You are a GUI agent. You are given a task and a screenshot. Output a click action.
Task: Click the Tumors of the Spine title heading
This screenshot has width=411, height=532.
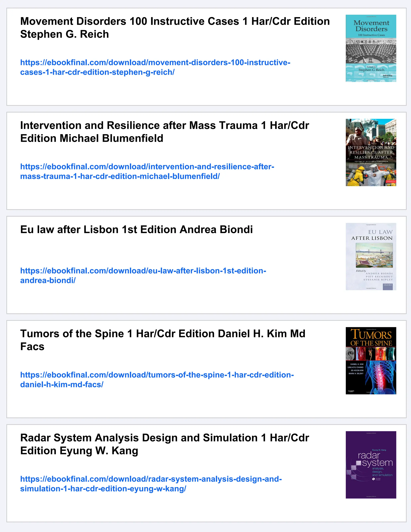pos(163,340)
